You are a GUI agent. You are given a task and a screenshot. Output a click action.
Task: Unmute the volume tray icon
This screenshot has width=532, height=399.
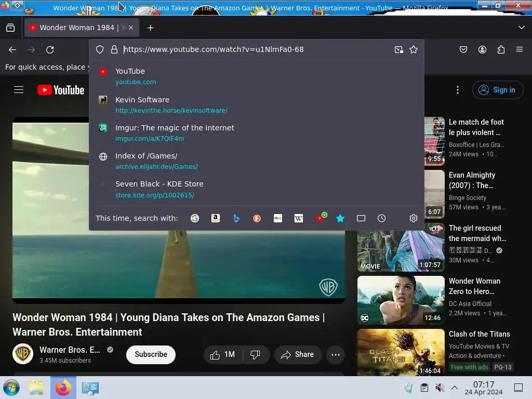coord(440,388)
